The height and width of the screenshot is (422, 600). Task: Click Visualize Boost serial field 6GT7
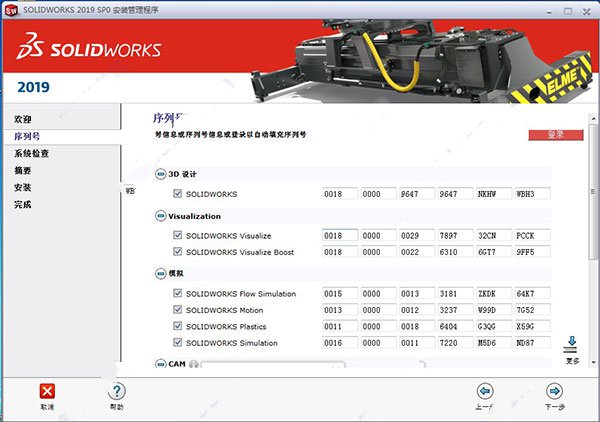pos(494,252)
